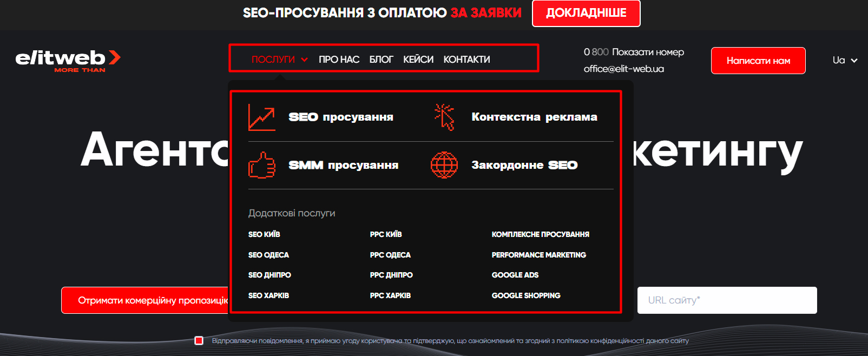Open the КЕЙСИ menu item

(418, 60)
